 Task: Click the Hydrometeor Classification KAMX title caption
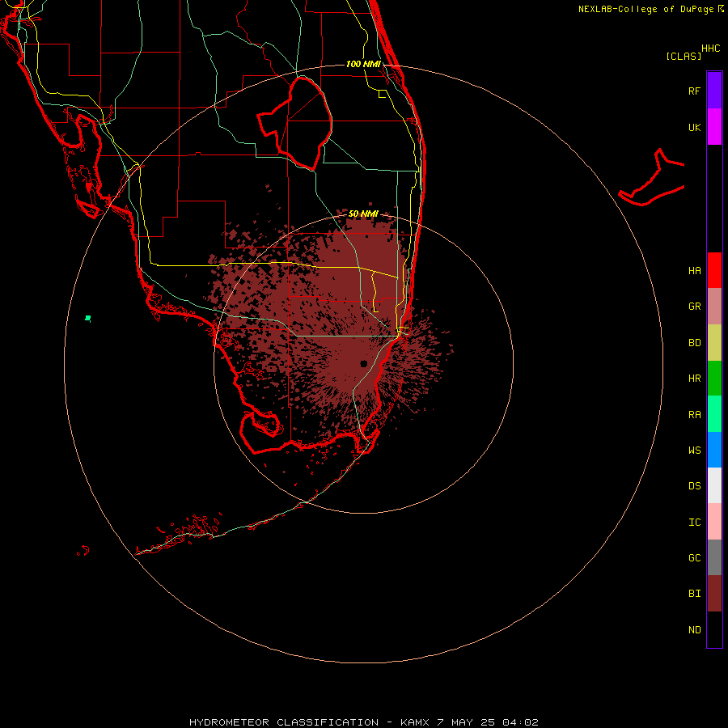[363, 722]
